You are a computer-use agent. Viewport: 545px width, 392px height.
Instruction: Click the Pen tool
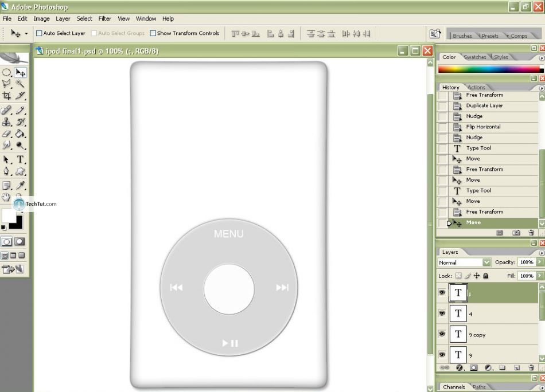[7, 171]
